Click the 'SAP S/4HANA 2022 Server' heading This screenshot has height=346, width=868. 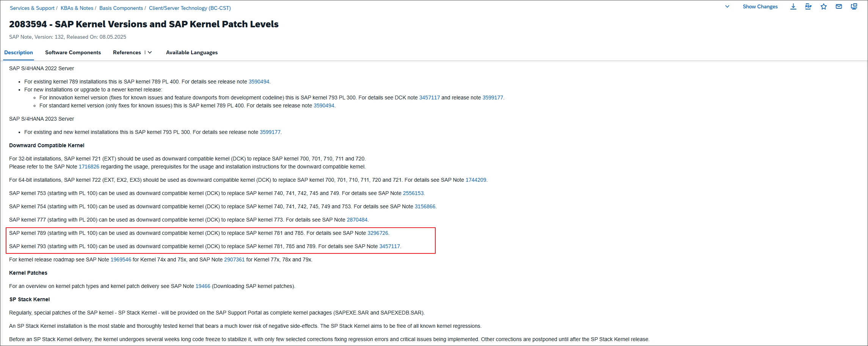point(41,68)
